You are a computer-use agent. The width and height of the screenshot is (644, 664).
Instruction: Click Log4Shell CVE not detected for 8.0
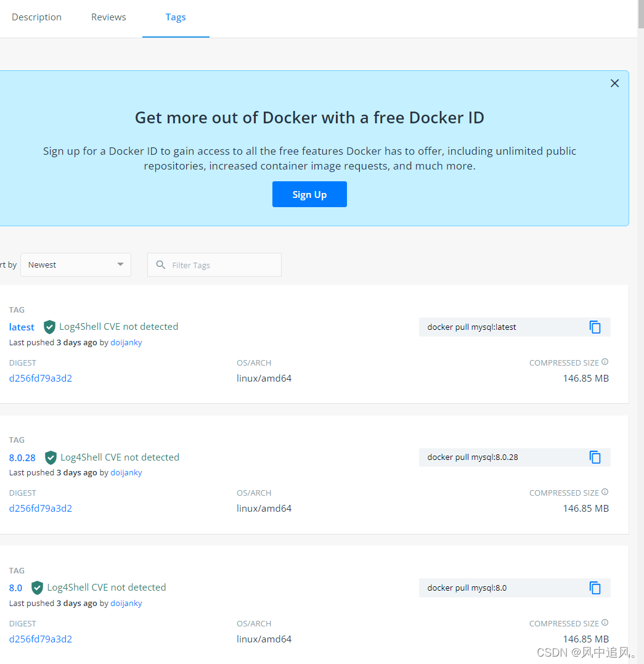tap(106, 588)
